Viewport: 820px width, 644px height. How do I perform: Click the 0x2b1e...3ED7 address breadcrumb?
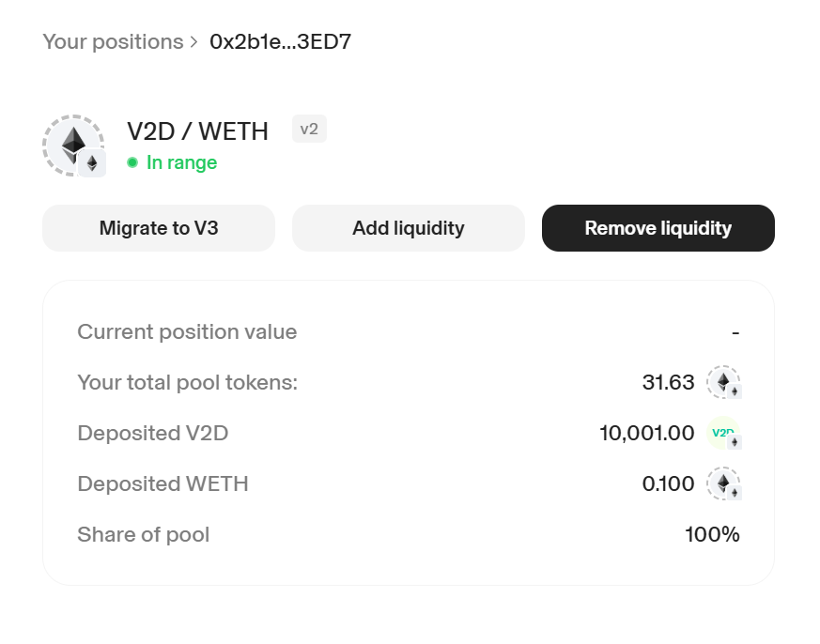pyautogui.click(x=280, y=42)
